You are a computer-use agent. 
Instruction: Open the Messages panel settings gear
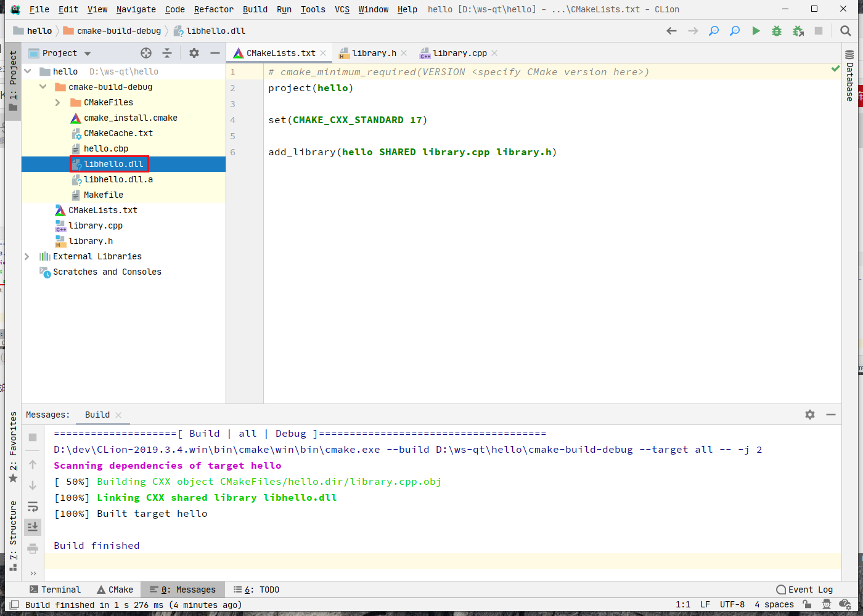[810, 415]
